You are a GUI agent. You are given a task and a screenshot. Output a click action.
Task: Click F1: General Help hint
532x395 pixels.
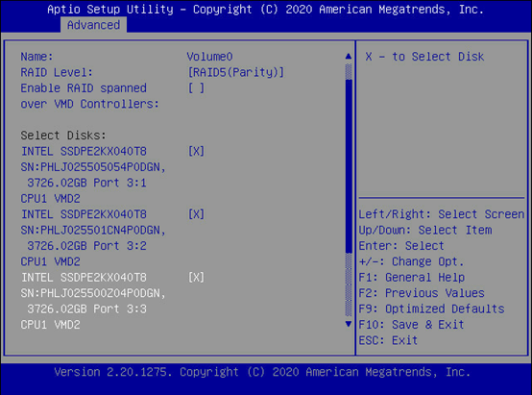(412, 278)
